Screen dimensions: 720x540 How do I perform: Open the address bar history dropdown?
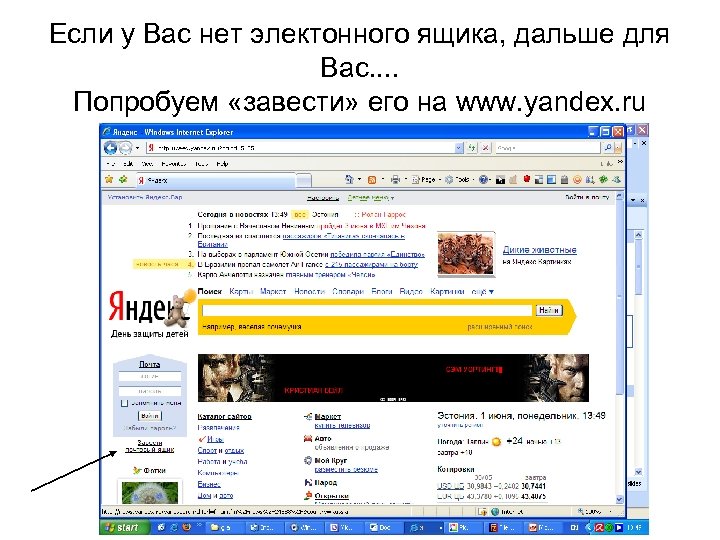459,148
